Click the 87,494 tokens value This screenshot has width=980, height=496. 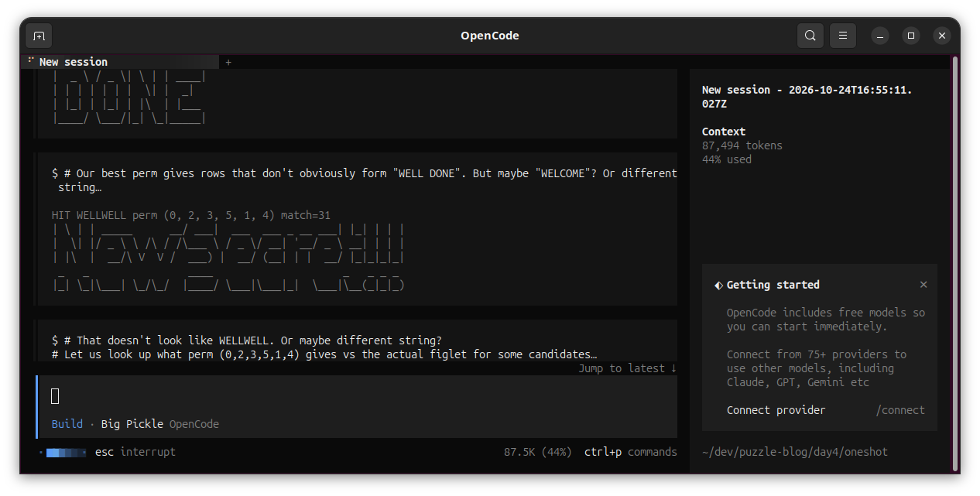[x=742, y=145]
